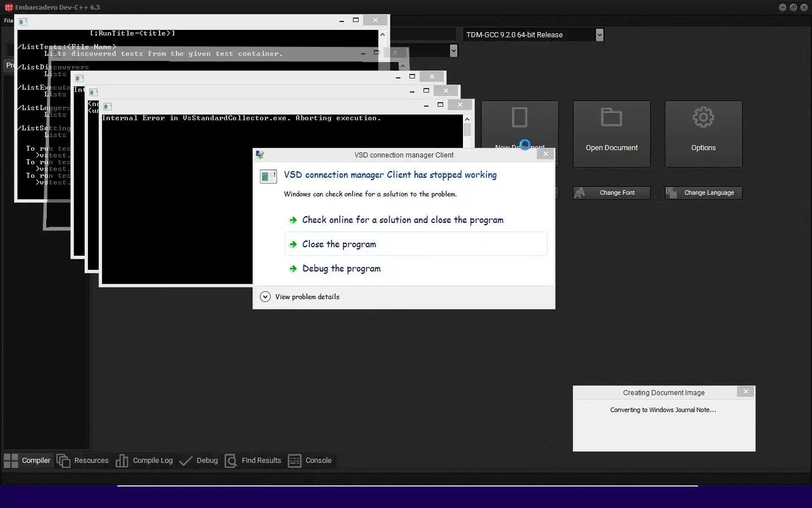Click the Find Results tab search icon
Image resolution: width=812 pixels, height=508 pixels.
(231, 461)
